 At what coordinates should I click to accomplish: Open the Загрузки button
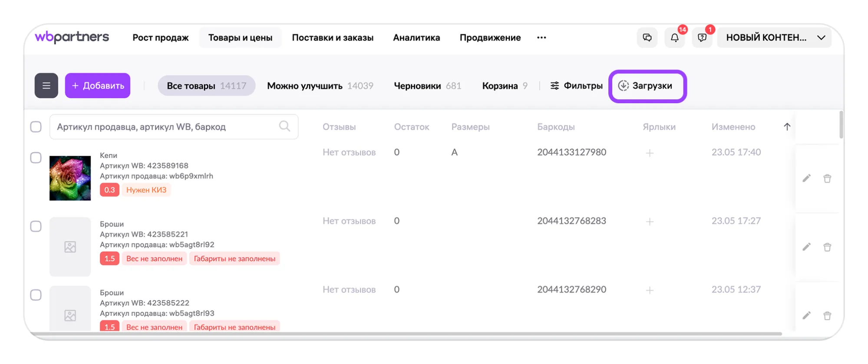pyautogui.click(x=647, y=86)
